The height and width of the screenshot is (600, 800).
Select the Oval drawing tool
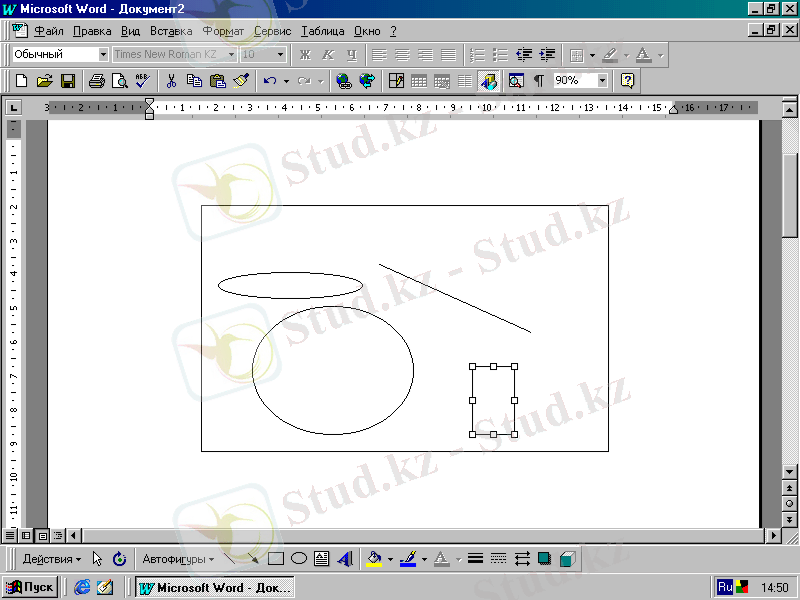coord(298,559)
